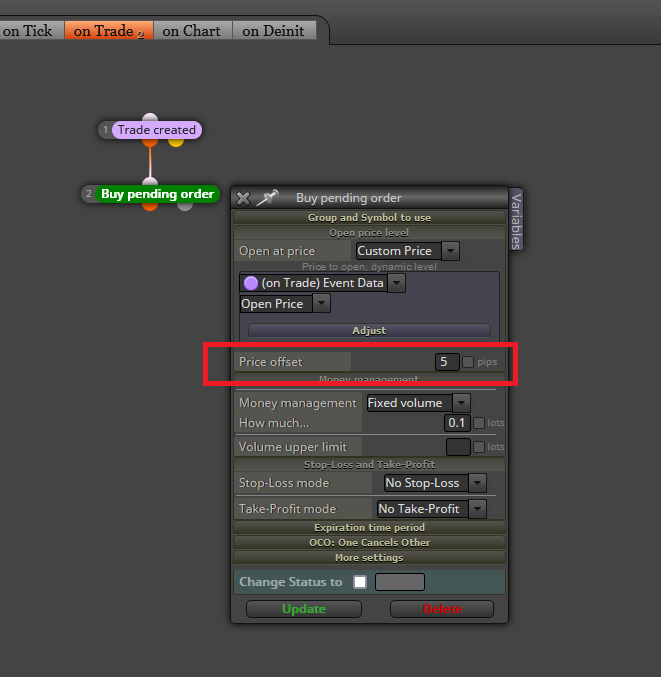Click input connector atop Trade created block
The width and height of the screenshot is (661, 677).
point(150,117)
